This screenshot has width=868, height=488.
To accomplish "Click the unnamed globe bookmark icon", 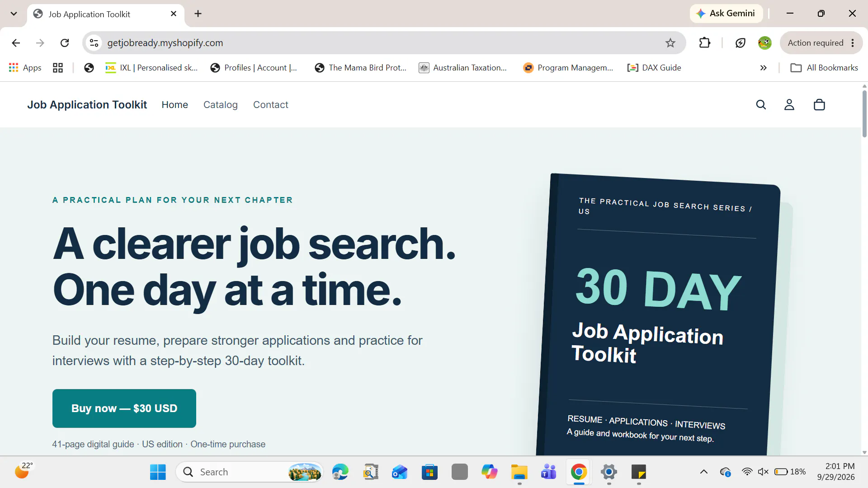I will pyautogui.click(x=89, y=68).
